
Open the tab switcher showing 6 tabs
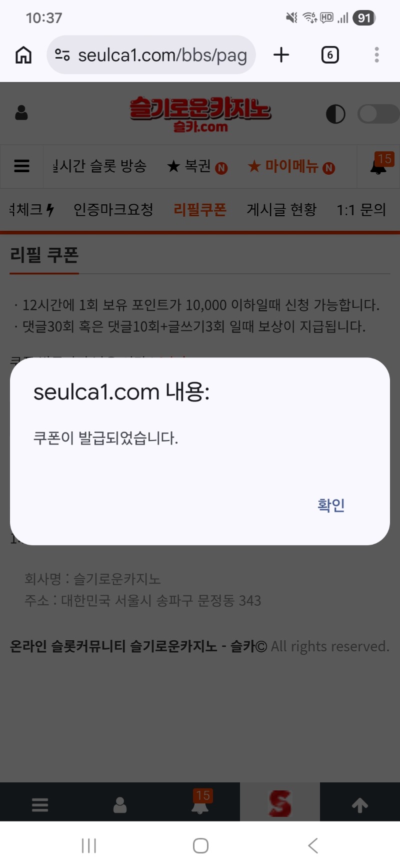(x=330, y=55)
